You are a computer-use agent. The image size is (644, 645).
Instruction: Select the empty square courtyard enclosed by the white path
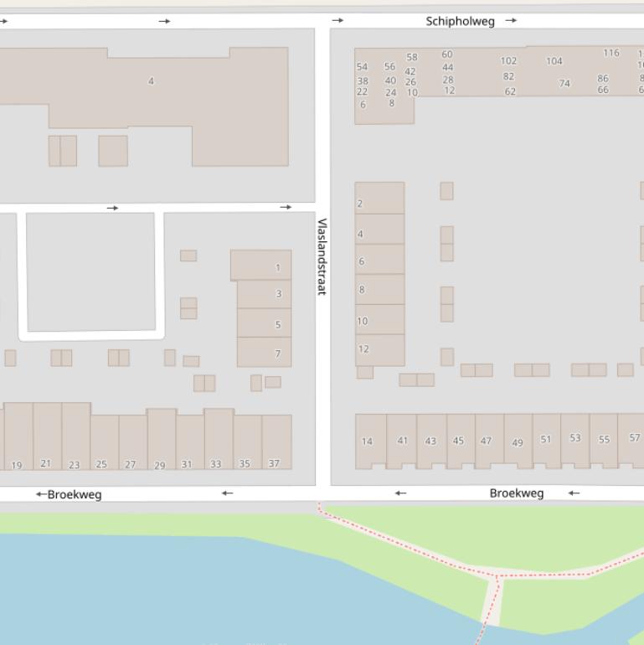pyautogui.click(x=90, y=271)
